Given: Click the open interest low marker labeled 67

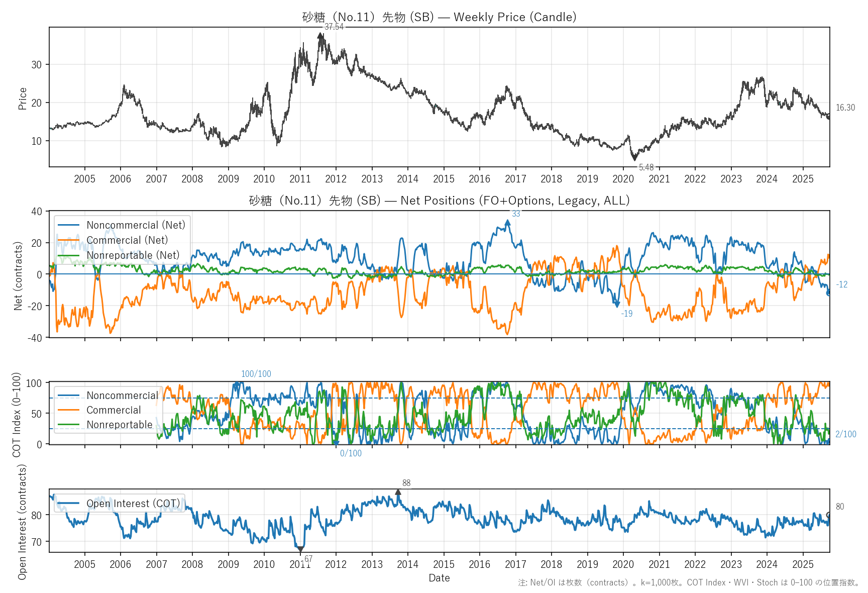Looking at the screenshot, I should [300, 549].
